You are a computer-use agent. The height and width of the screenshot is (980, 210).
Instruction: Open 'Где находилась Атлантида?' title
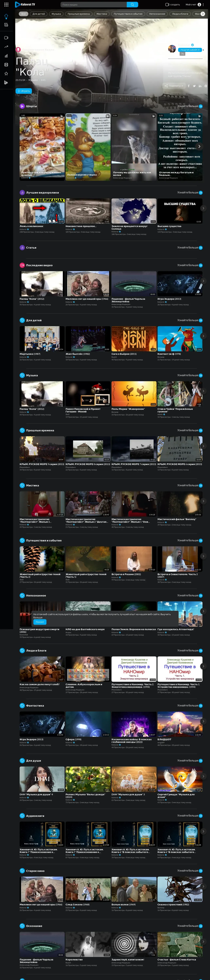click(176, 629)
